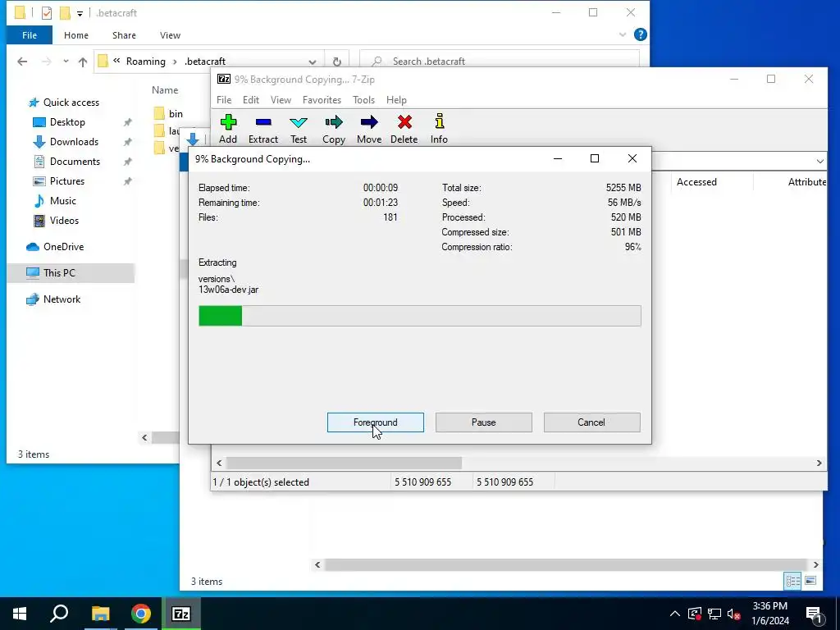Click the Name column header

[165, 90]
